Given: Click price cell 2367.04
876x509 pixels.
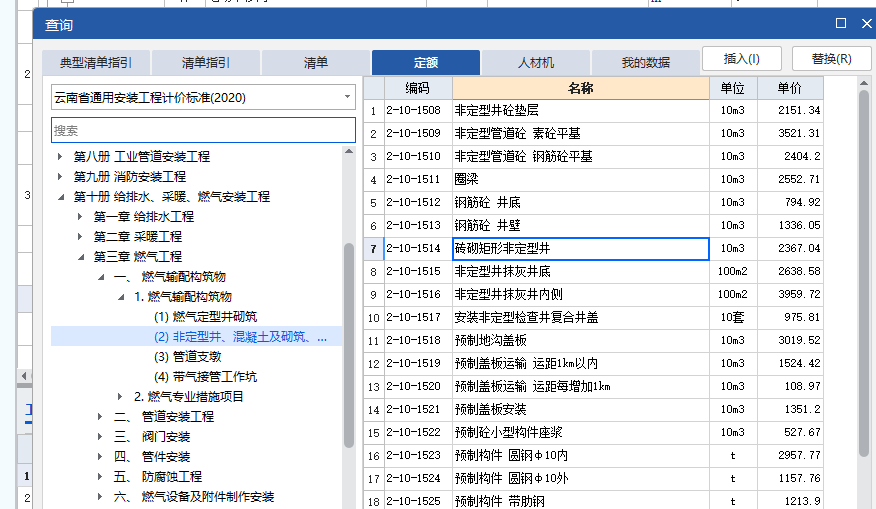Looking at the screenshot, I should 790,249.
